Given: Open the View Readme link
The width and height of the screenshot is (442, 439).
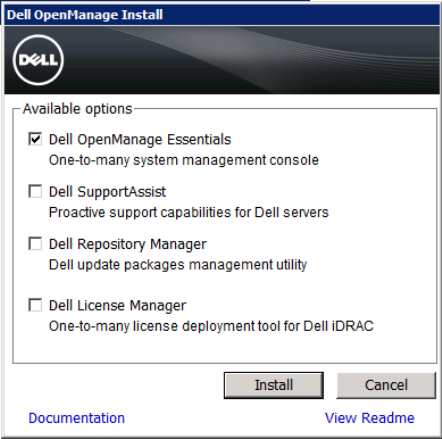Looking at the screenshot, I should (370, 418).
